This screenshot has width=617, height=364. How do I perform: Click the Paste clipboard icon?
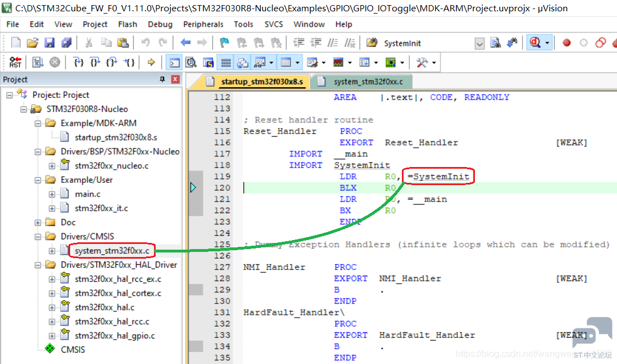123,42
